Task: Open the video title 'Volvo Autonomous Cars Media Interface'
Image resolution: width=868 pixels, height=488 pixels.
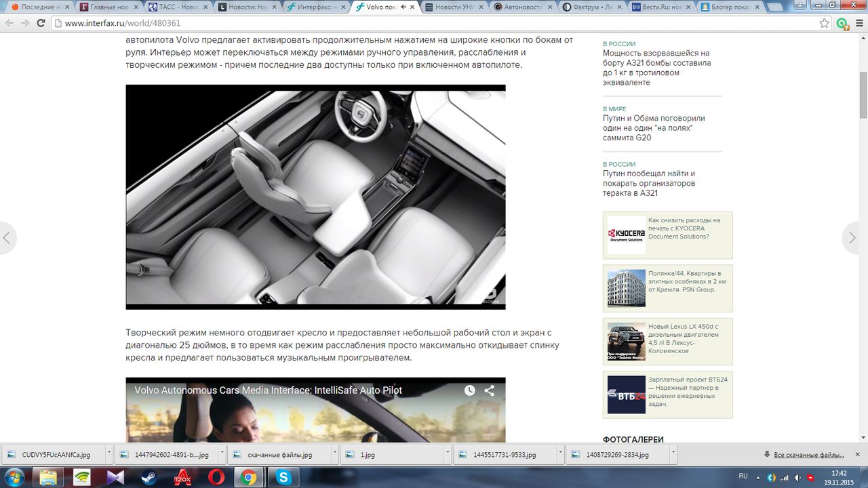Action: pos(268,390)
